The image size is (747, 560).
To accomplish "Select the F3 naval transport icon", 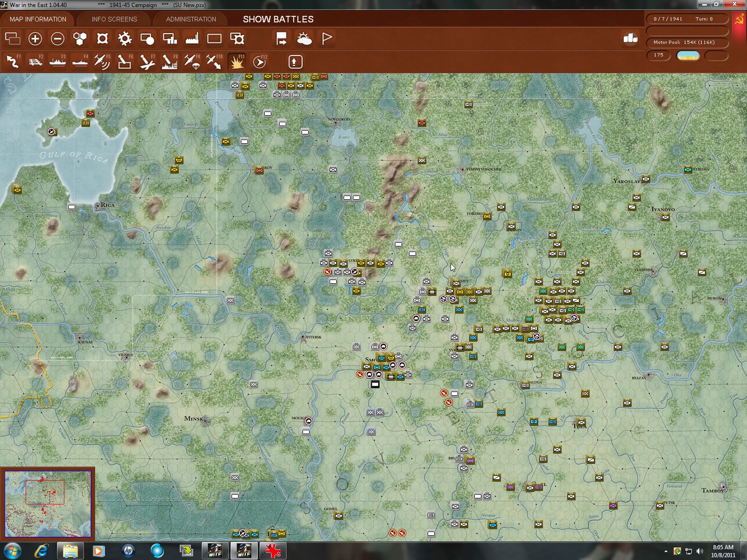I will (58, 62).
